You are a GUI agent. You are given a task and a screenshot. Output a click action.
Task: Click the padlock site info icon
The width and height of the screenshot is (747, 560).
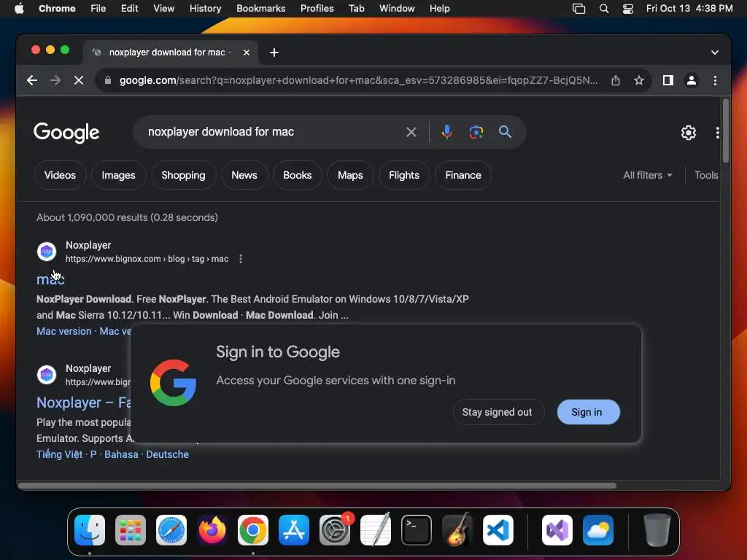pyautogui.click(x=108, y=80)
